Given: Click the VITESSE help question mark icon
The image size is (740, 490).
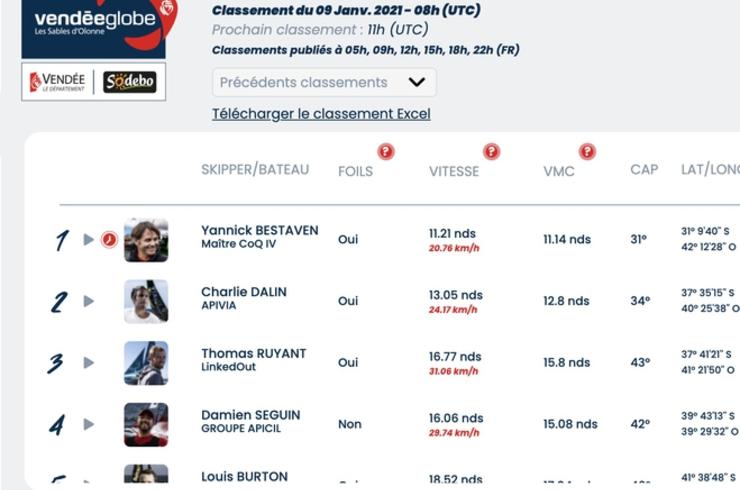Looking at the screenshot, I should [x=491, y=152].
